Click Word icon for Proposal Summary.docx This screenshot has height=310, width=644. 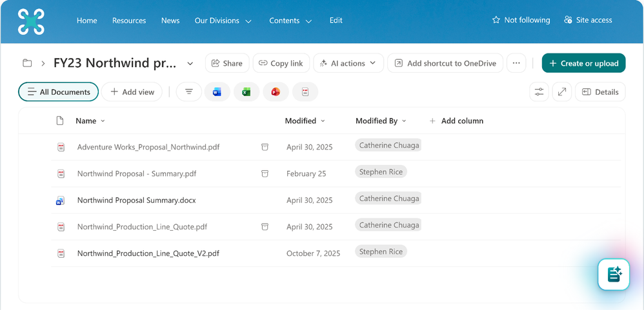tap(61, 200)
